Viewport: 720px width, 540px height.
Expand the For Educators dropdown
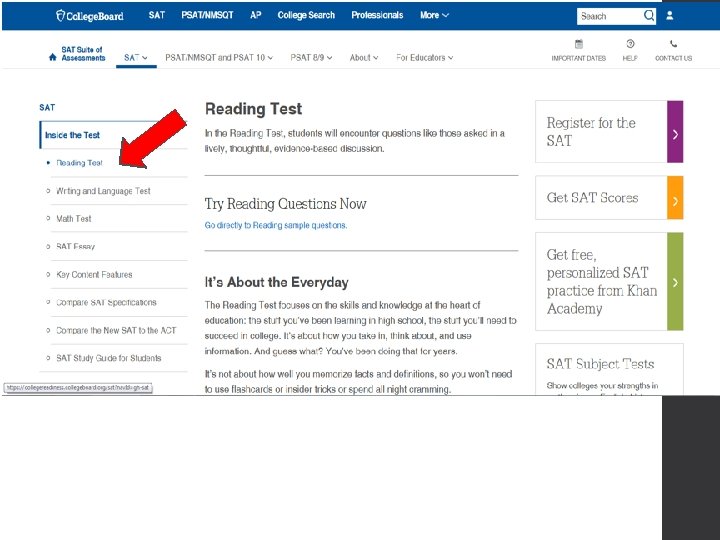tap(425, 58)
